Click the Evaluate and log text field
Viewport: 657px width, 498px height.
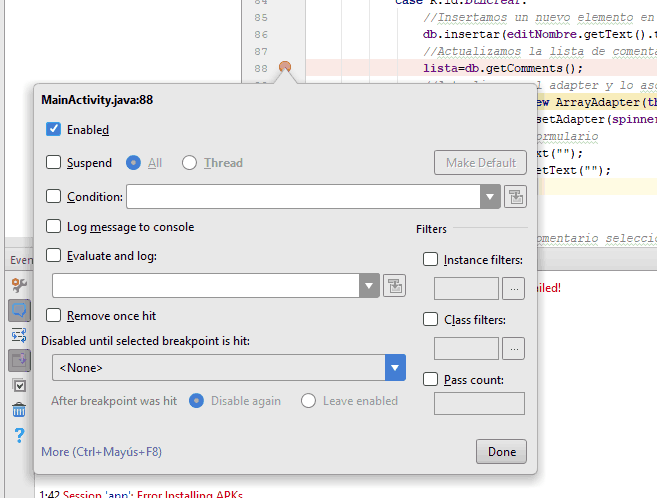coord(206,286)
